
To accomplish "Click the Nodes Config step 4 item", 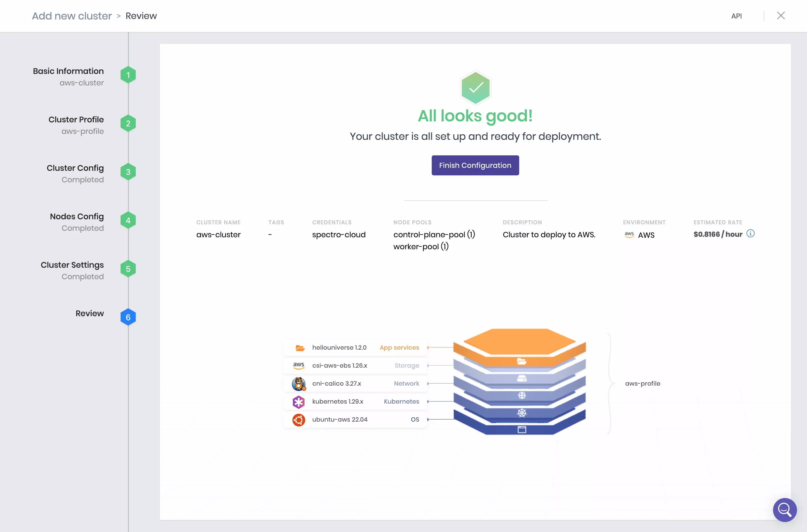I will [77, 221].
